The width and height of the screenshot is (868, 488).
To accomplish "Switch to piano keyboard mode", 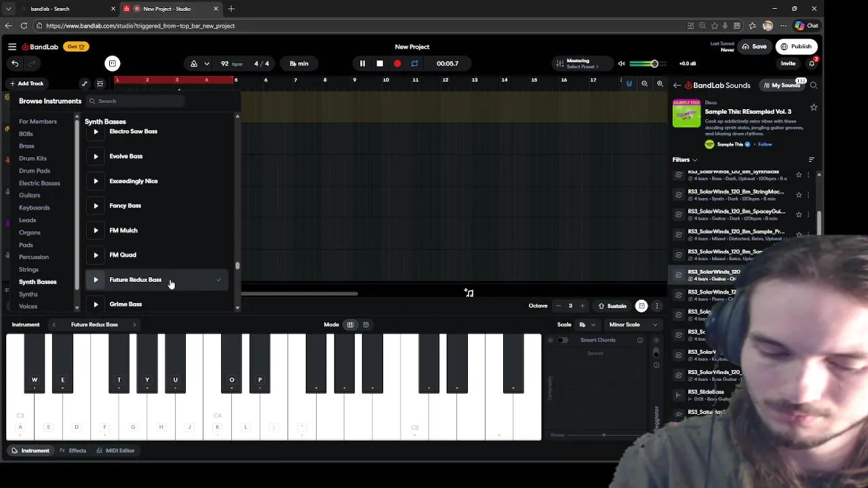I will click(x=350, y=325).
